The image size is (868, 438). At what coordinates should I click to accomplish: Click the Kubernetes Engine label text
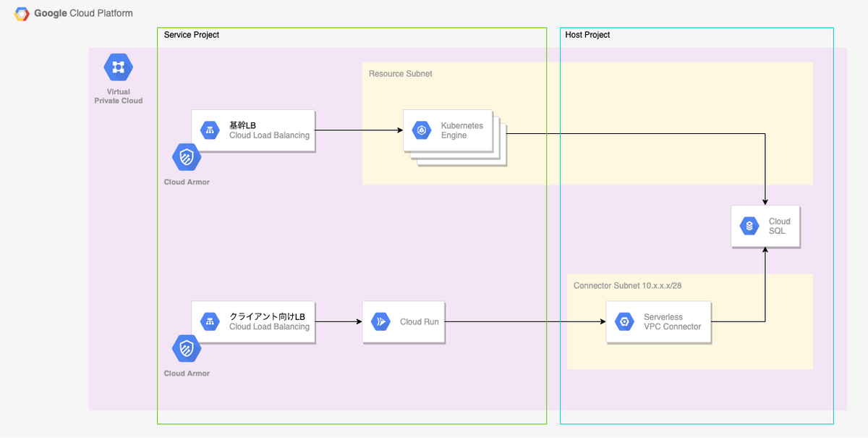point(462,130)
